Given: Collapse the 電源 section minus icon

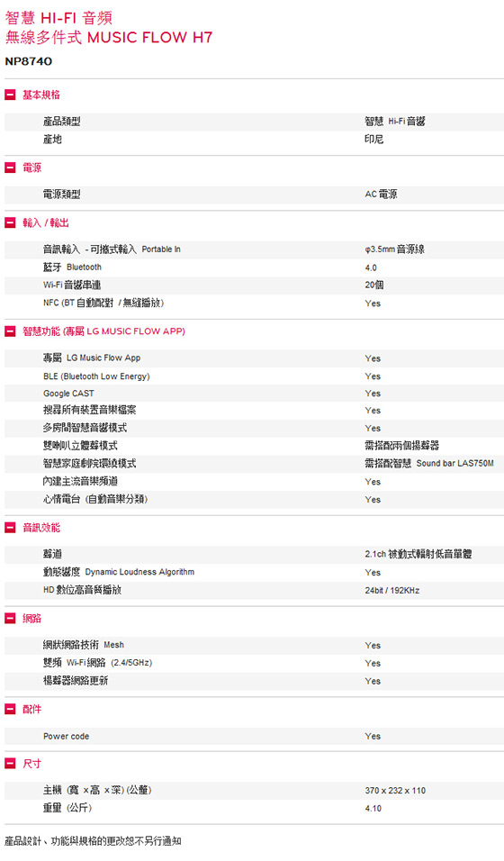Looking at the screenshot, I should point(10,168).
